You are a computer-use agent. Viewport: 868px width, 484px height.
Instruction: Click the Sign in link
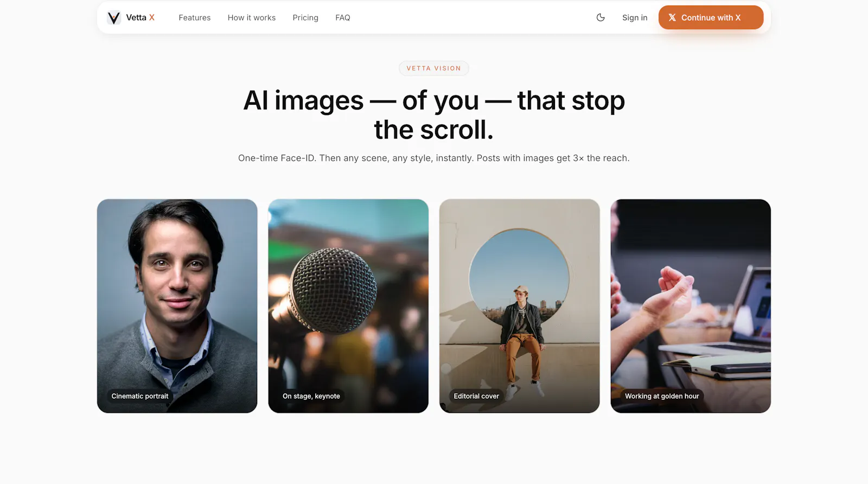pyautogui.click(x=635, y=17)
